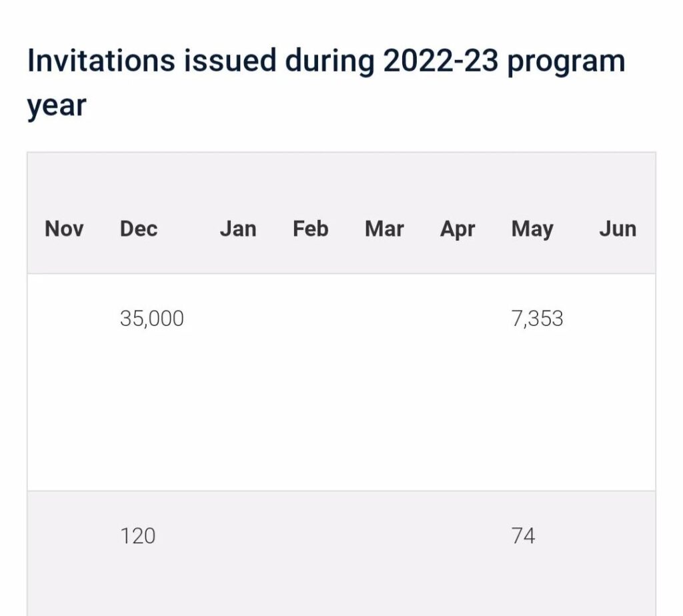The image size is (683, 616).
Task: Click empty Feb cell in the 35,000 row
Action: [x=311, y=319]
